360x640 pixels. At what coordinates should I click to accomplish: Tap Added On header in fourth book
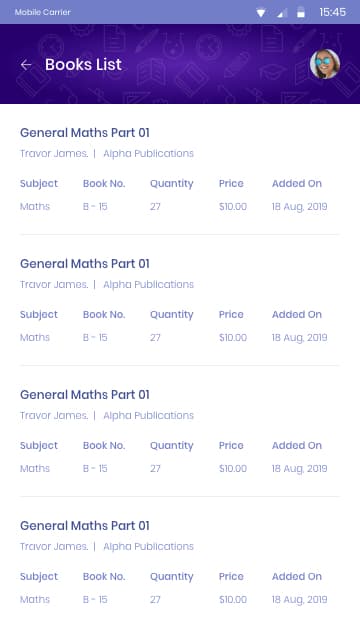[x=297, y=576]
